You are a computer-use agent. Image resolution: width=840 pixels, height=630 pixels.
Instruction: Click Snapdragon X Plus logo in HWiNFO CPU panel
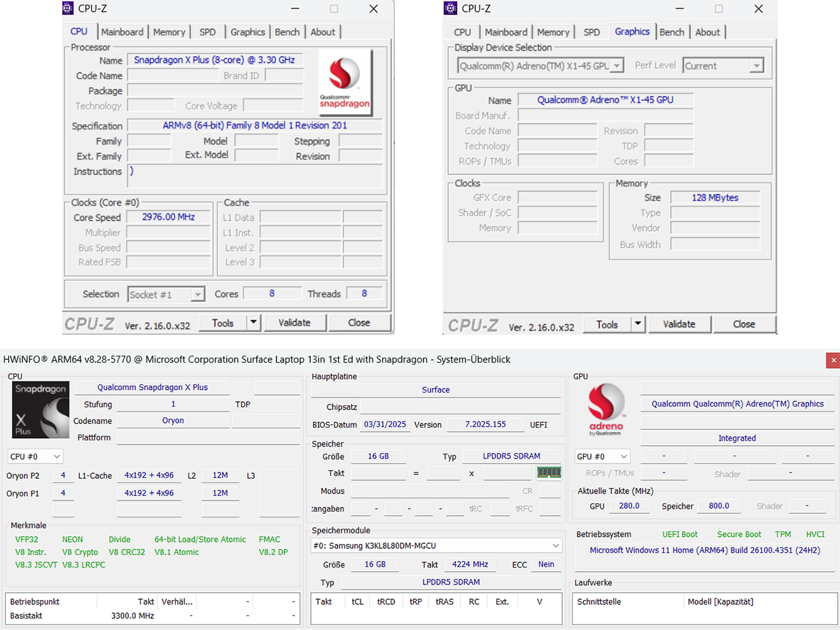(41, 409)
